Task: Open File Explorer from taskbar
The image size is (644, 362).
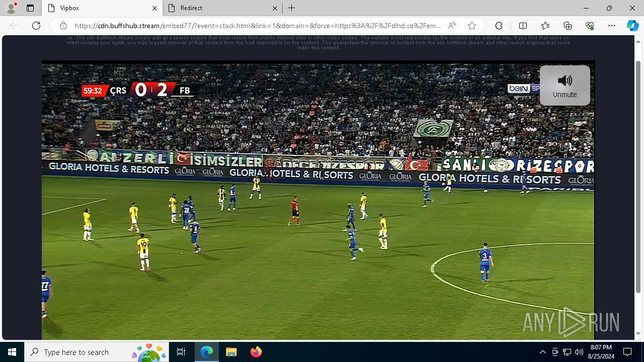Action: (231, 352)
